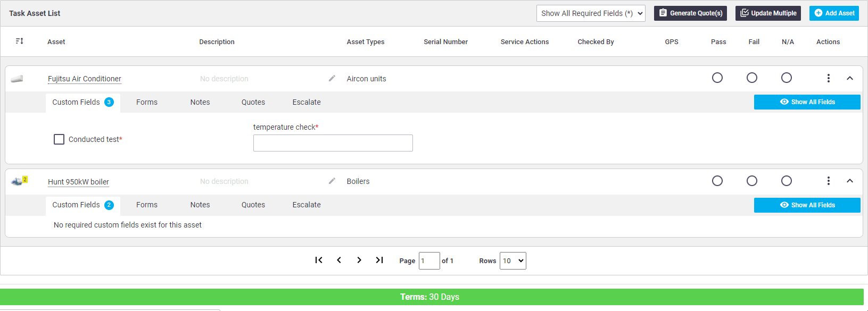Image resolution: width=868 pixels, height=311 pixels.
Task: Click the green Terms: 30 Days bar
Action: [432, 297]
